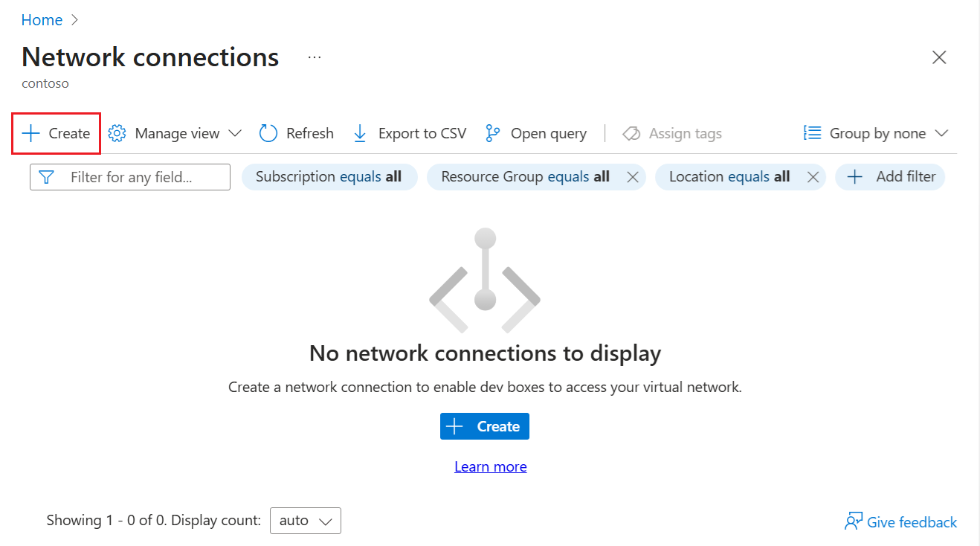Remove the Location equals all filter
This screenshot has width=980, height=546.
click(x=813, y=177)
